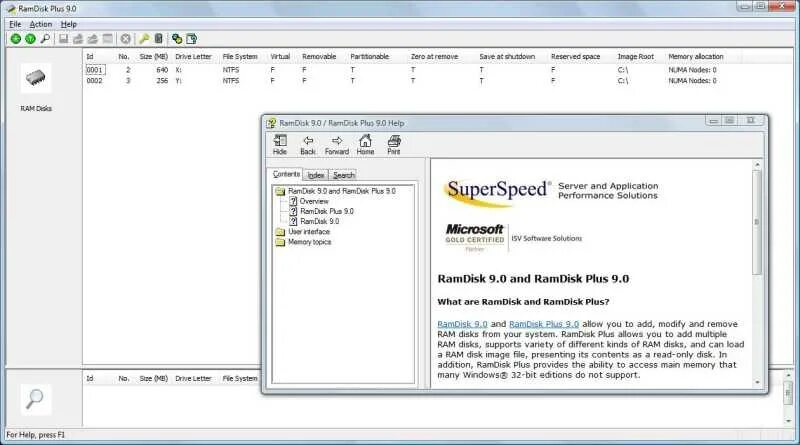This screenshot has height=445, width=800.
Task: Switch to the Index tab
Action: 316,175
